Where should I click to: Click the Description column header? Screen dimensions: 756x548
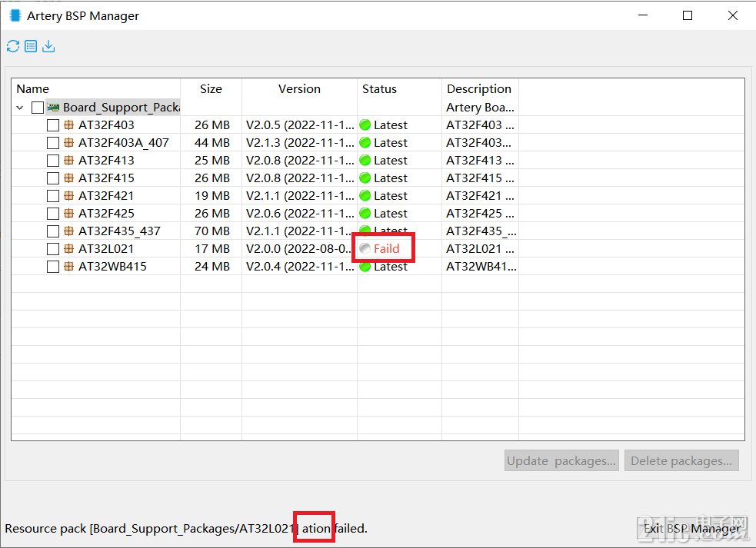pyautogui.click(x=480, y=88)
